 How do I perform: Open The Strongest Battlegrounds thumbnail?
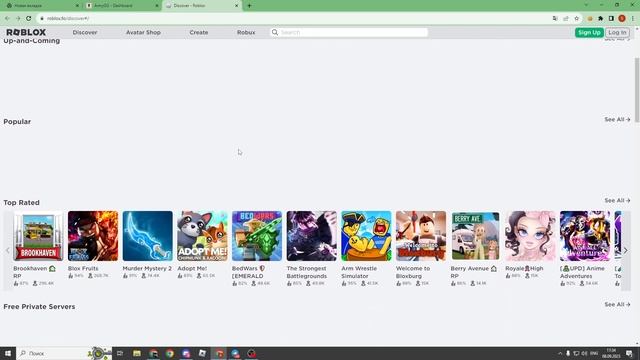(x=311, y=236)
